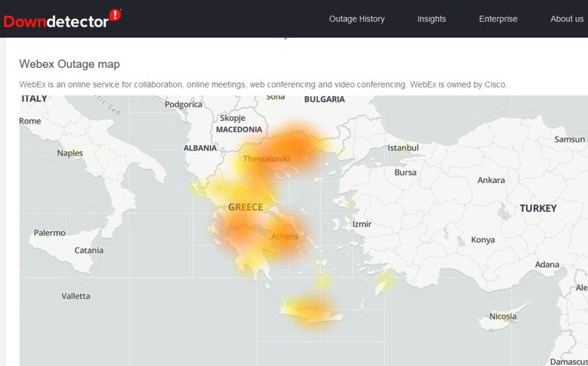588x366 pixels.
Task: Click the BULGARIA country label
Action: tap(324, 99)
